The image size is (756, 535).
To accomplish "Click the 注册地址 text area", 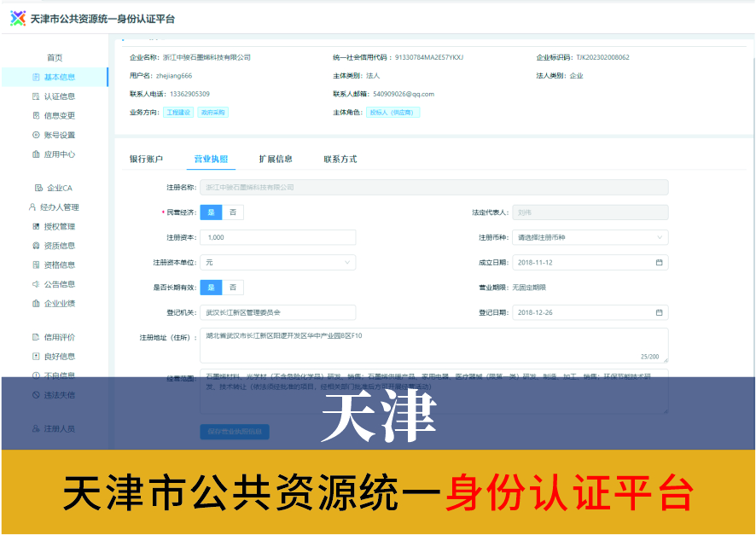I will tap(434, 346).
